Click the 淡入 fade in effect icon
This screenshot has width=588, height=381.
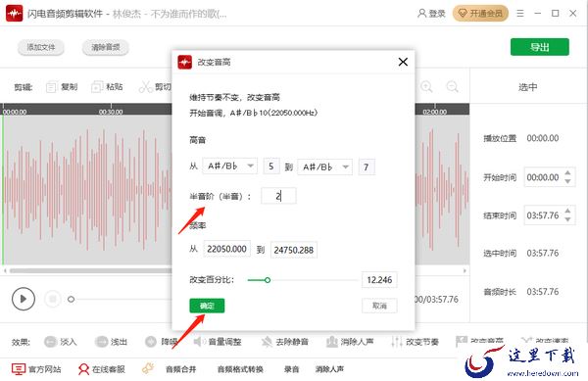tap(50, 342)
